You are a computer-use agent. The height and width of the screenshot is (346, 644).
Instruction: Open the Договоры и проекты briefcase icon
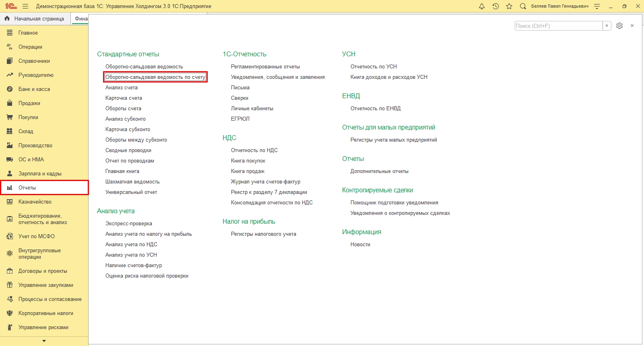(10, 271)
